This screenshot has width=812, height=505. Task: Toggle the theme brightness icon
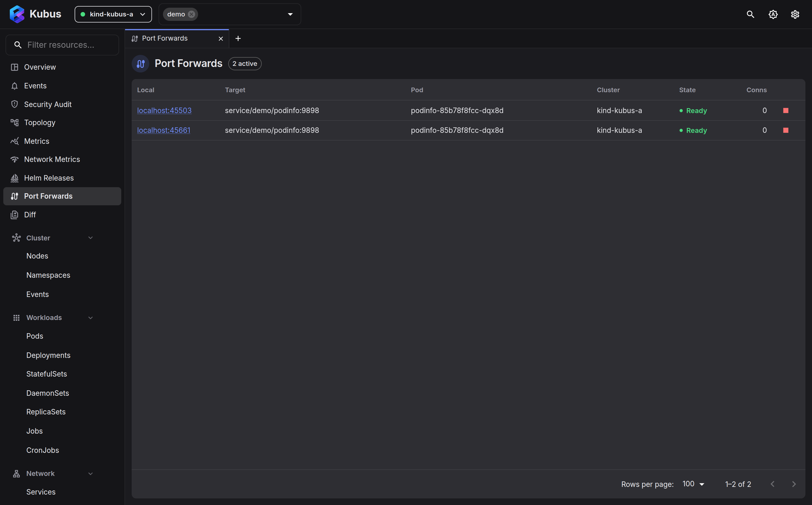click(x=773, y=14)
